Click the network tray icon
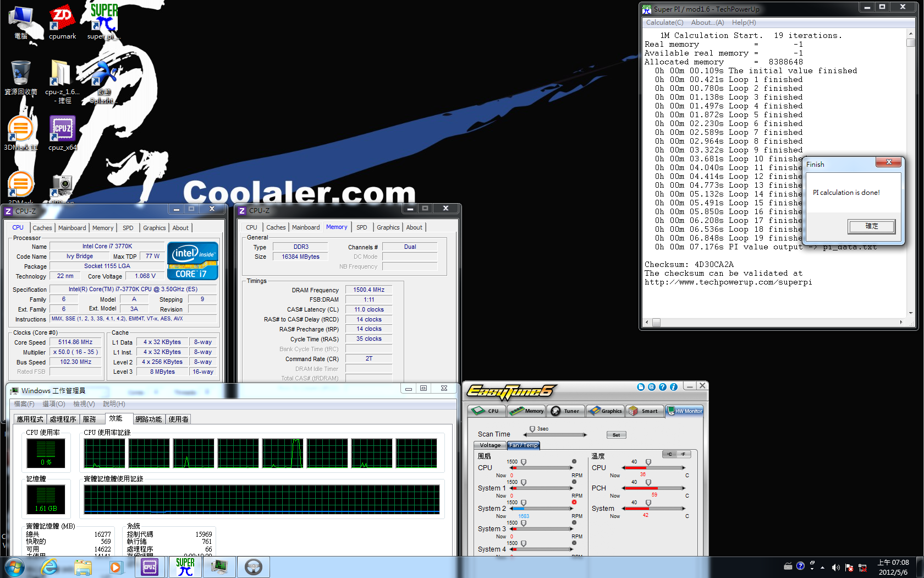The height and width of the screenshot is (578, 924). click(x=862, y=568)
